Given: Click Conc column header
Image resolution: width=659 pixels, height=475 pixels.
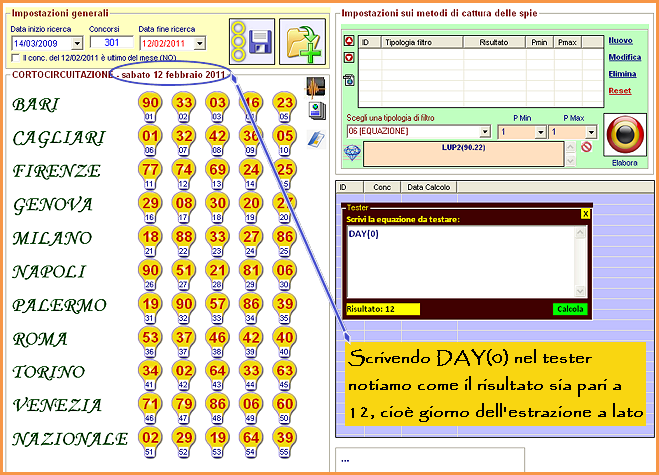Looking at the screenshot, I should [382, 187].
